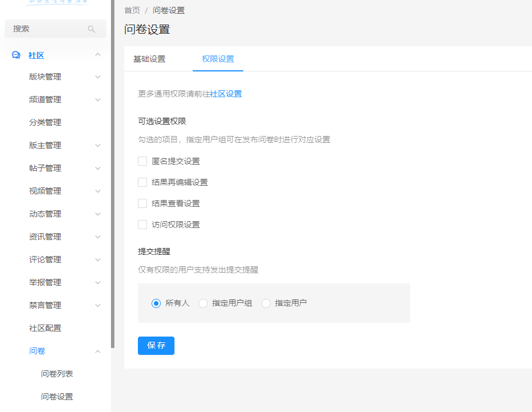Expand the 视频管理 chevron
Screen dimensions: 532x412
coord(98,191)
